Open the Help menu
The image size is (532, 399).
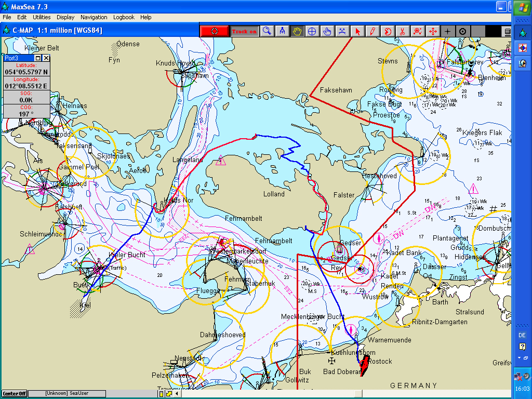(146, 17)
